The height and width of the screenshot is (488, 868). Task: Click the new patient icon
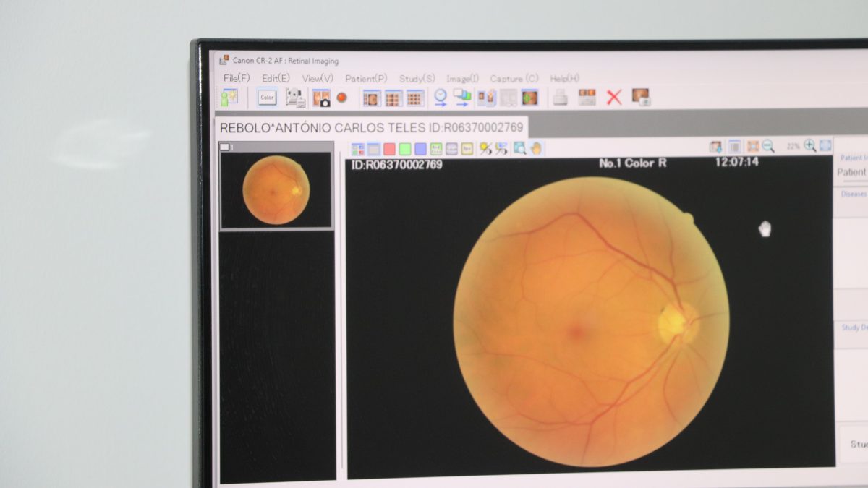pos(230,98)
